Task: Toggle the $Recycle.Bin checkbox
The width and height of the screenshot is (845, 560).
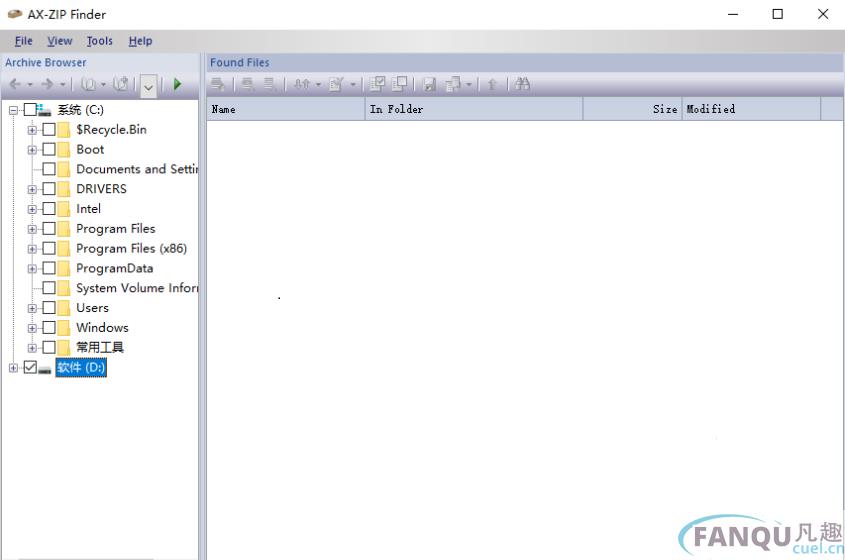Action: (x=49, y=129)
